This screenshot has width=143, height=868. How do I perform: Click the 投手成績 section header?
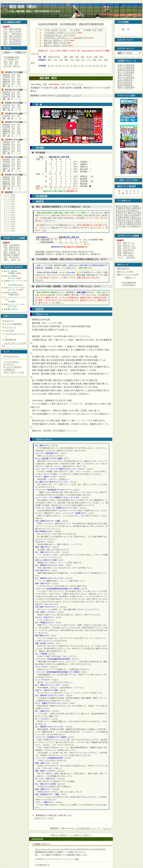coord(71,148)
